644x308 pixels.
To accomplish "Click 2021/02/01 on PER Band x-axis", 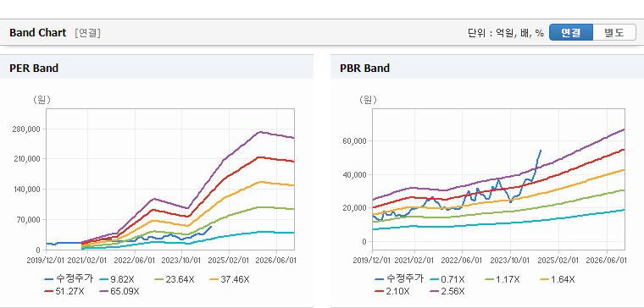I will 86,261.
